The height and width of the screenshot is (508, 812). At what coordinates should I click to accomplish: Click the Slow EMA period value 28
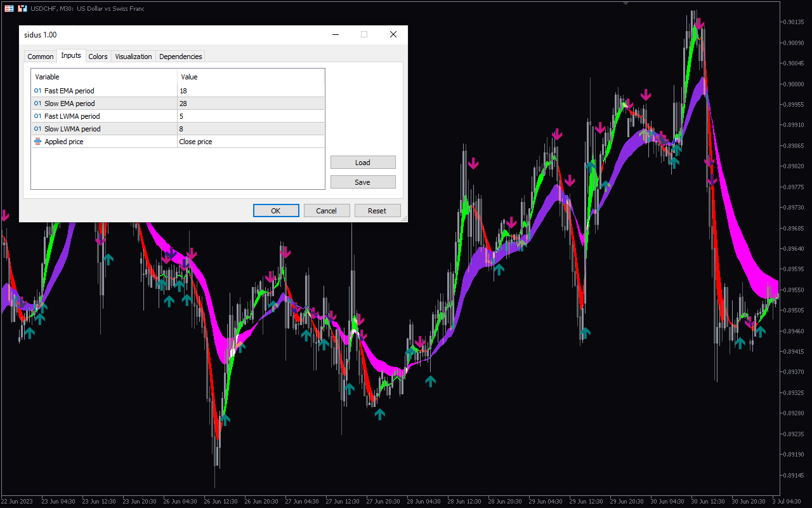click(x=251, y=104)
